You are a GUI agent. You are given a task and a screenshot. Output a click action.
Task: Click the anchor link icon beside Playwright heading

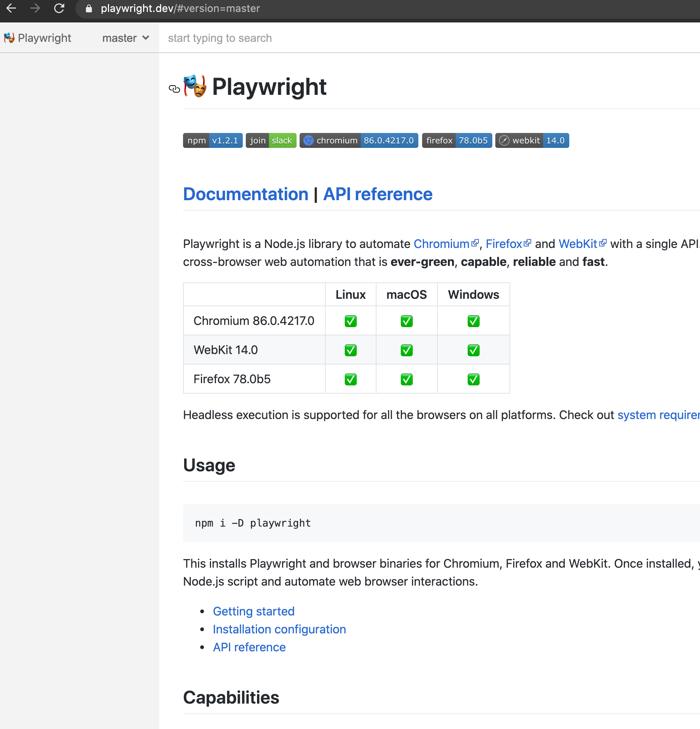tap(174, 89)
